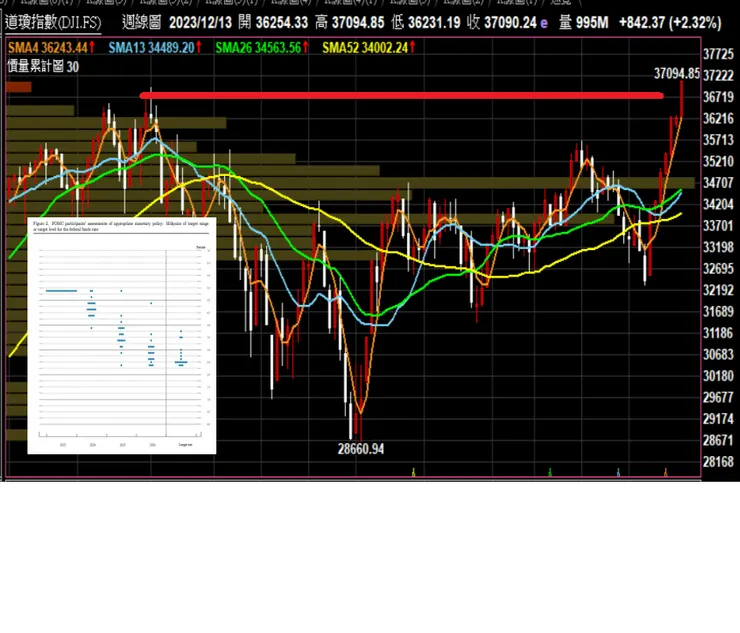The height and width of the screenshot is (633, 740).
Task: Click the 28671 price axis label
Action: point(718,440)
